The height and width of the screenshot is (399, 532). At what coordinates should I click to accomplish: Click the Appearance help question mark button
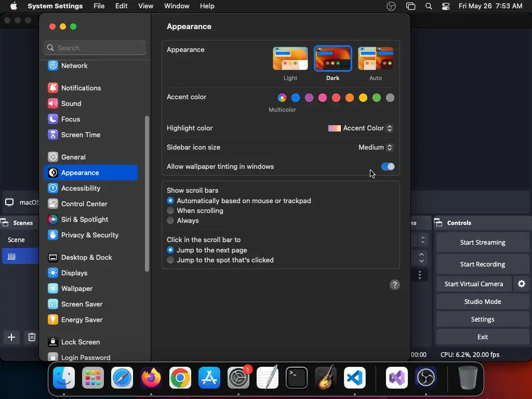(x=395, y=285)
